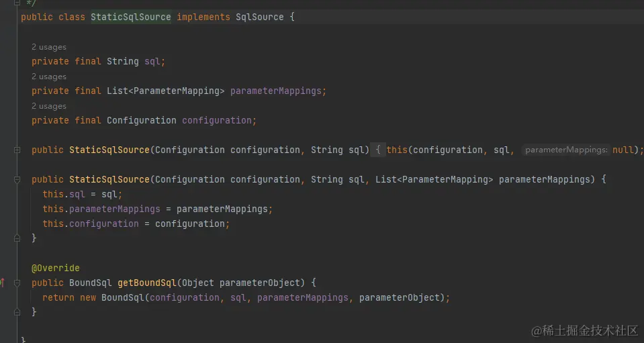The image size is (644, 343).
Task: Click this.parameterMappings on the assignment line
Action: point(101,209)
